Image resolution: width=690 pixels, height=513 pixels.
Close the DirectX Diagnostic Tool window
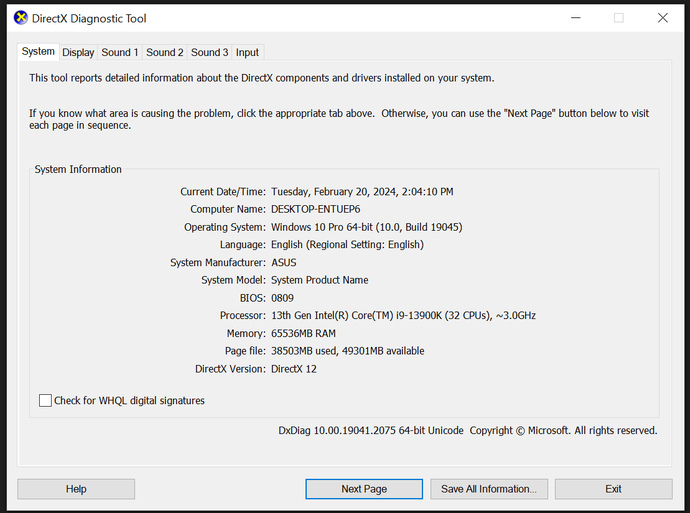[663, 18]
